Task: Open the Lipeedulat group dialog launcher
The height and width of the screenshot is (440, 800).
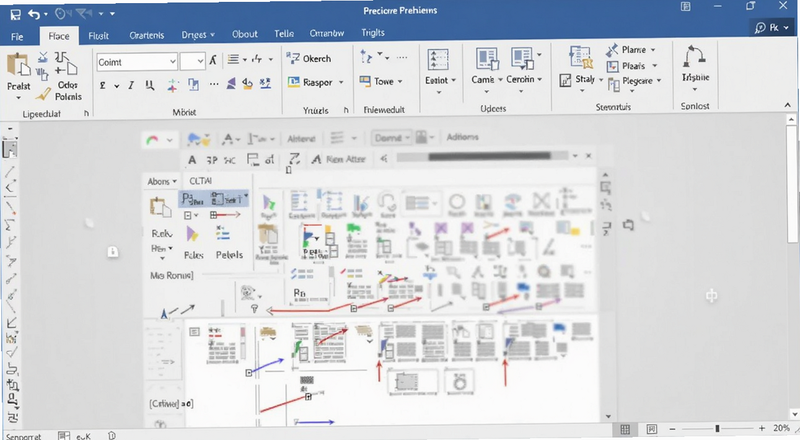Action: [86, 113]
